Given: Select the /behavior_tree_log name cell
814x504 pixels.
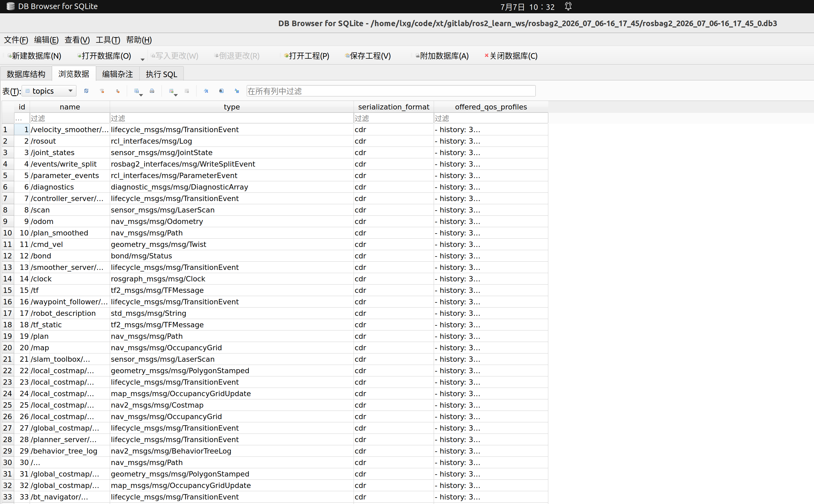Looking at the screenshot, I should pos(70,451).
